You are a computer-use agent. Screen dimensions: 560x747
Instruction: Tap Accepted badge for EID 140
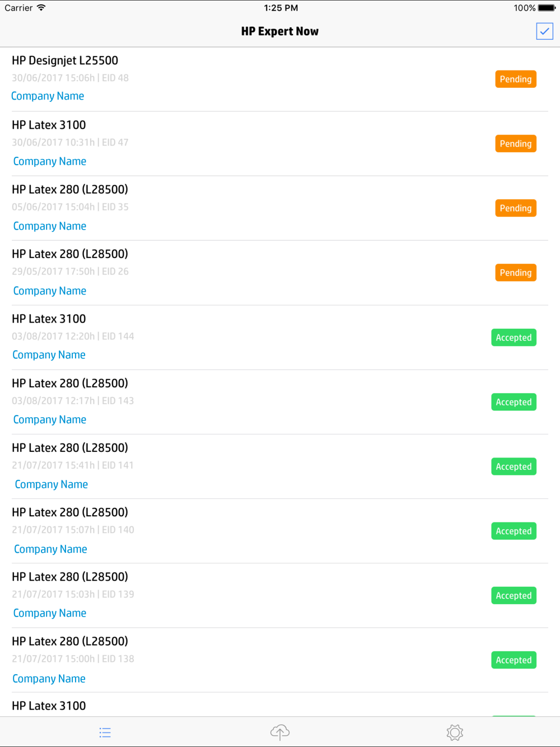click(x=514, y=531)
